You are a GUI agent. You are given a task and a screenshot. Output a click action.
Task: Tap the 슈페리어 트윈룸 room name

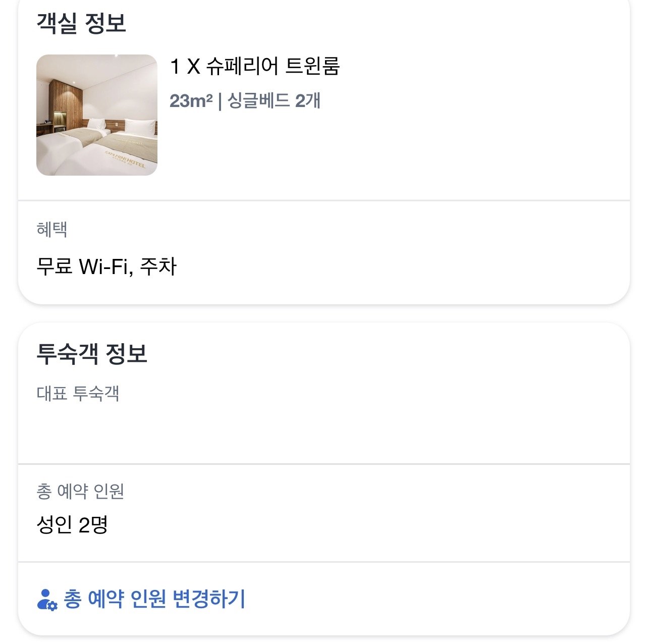[x=273, y=67]
